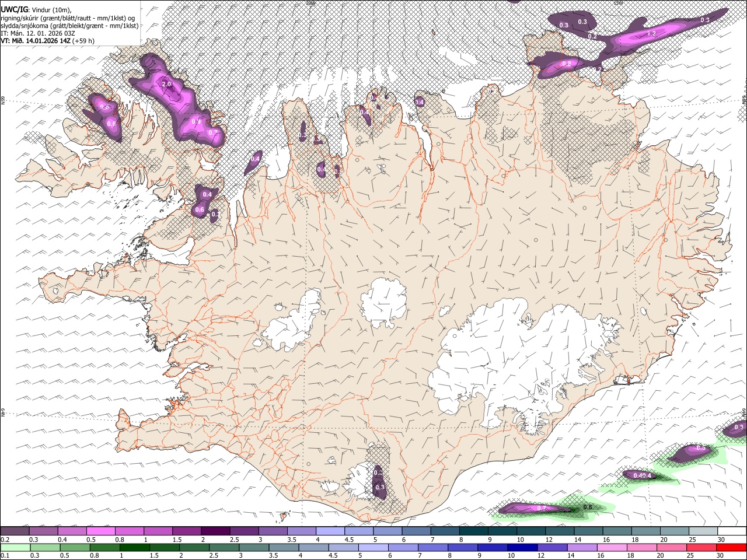Click the '30' label under the lower legend

[x=720, y=556]
